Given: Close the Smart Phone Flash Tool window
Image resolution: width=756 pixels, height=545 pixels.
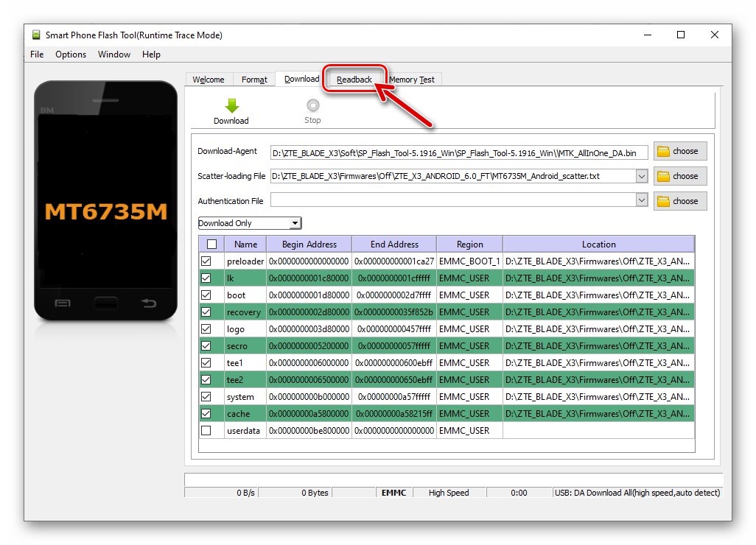Looking at the screenshot, I should click(x=715, y=35).
